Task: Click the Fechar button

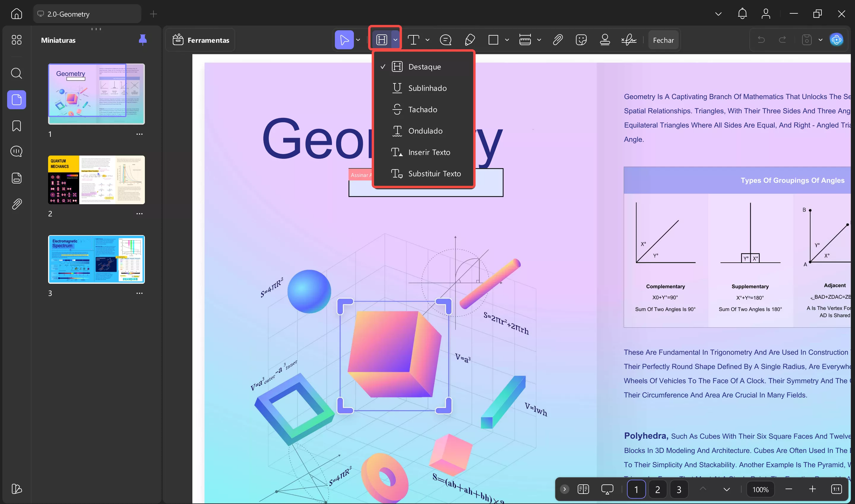Action: click(663, 40)
